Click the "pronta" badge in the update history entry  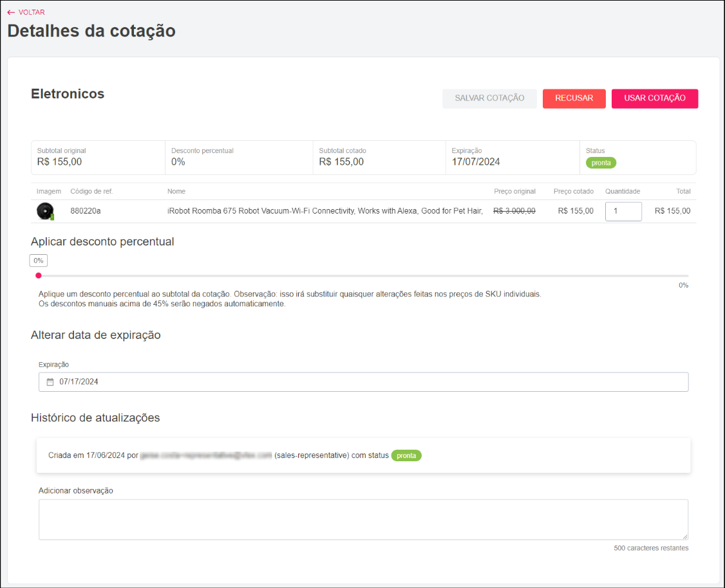click(x=406, y=455)
